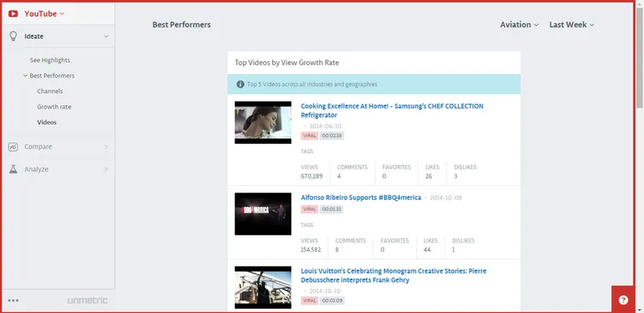Click the red YouTube logo icon

coord(13,14)
